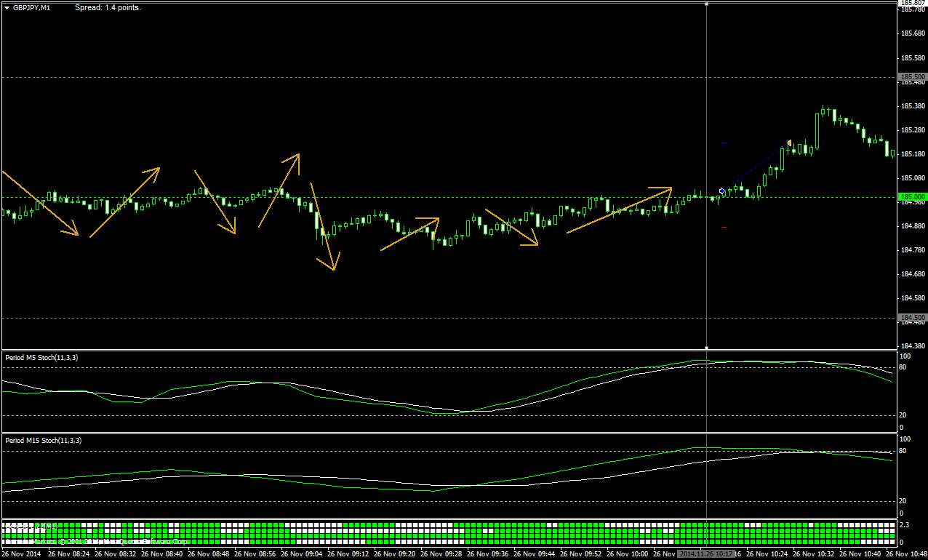
Task: Click the M15 stochastic 20 level scale value
Action: 904,501
